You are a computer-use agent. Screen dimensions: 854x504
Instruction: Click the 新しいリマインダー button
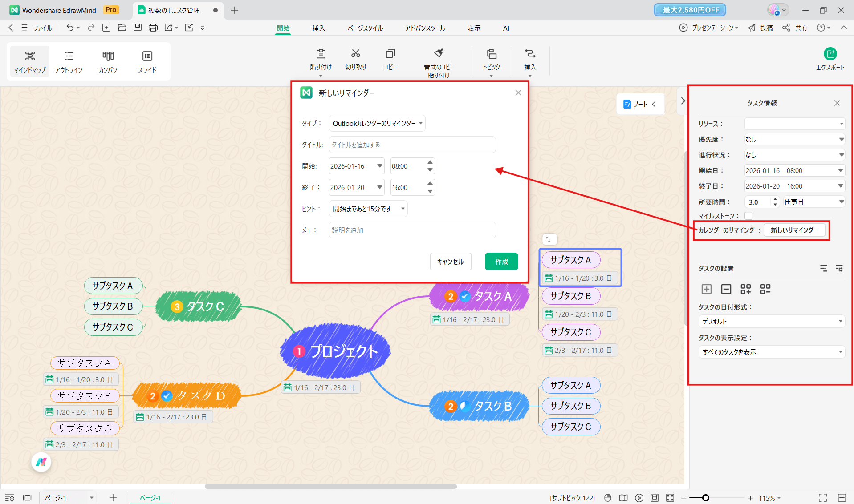click(x=795, y=230)
